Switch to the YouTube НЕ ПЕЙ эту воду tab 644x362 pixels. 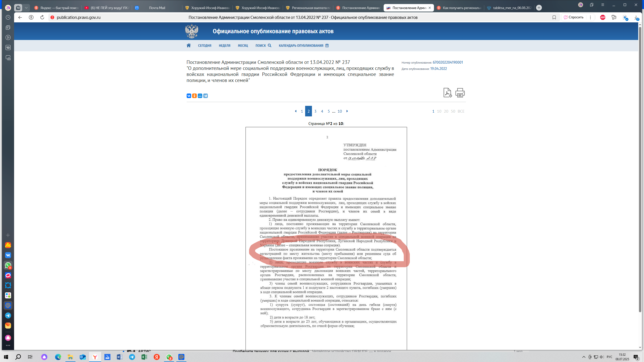click(107, 8)
